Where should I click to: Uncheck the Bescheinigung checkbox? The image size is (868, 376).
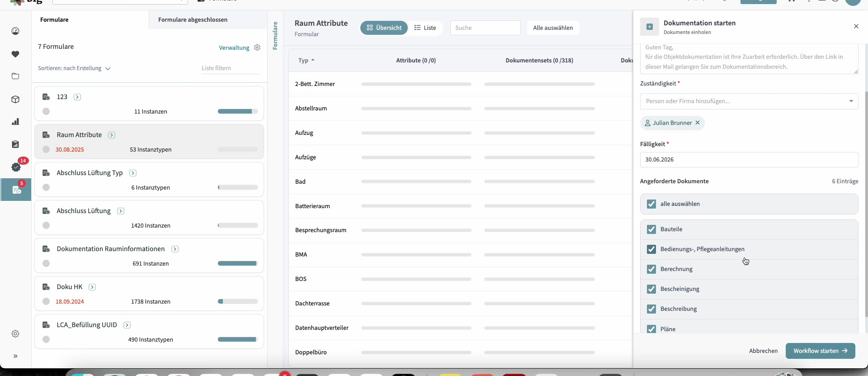(x=651, y=289)
